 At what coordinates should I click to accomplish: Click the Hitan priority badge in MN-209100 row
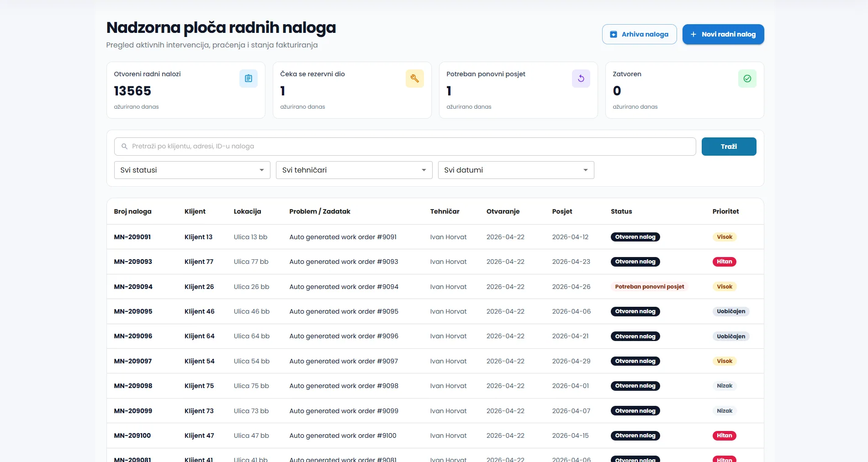pyautogui.click(x=725, y=436)
